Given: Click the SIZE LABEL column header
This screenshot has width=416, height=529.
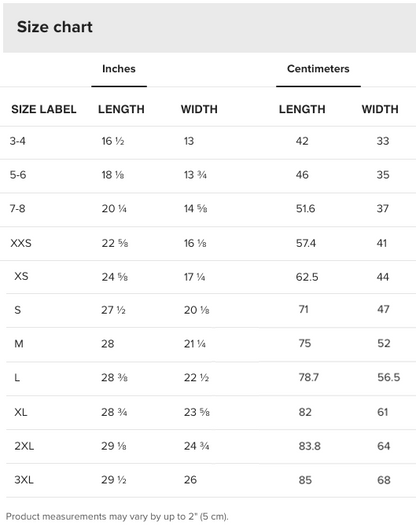Looking at the screenshot, I should point(44,109).
